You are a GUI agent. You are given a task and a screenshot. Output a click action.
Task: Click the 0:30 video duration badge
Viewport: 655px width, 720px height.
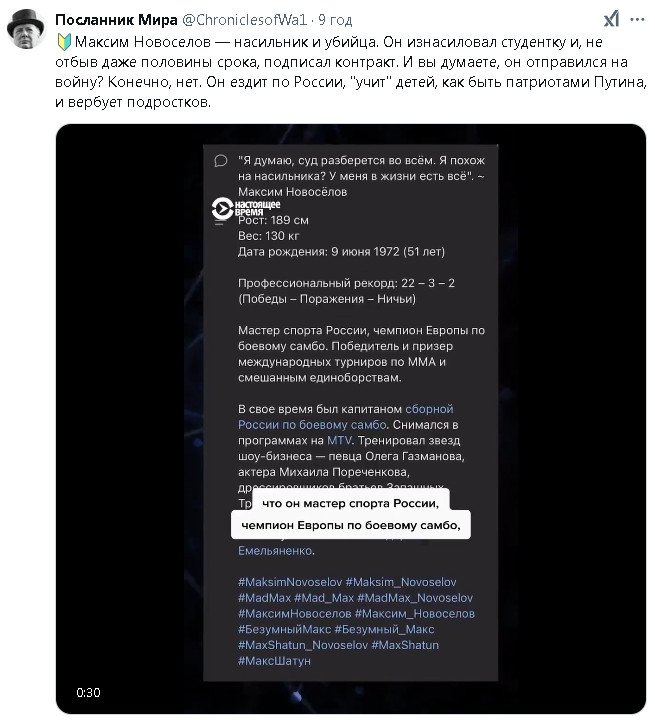point(86,692)
